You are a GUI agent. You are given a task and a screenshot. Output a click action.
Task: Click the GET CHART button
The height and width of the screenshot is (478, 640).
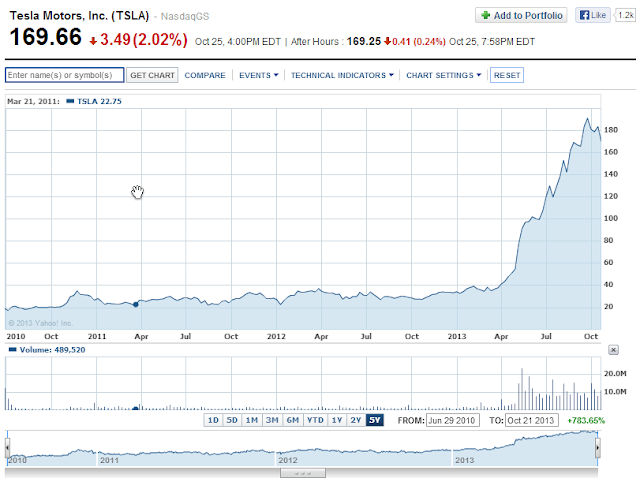pos(152,75)
